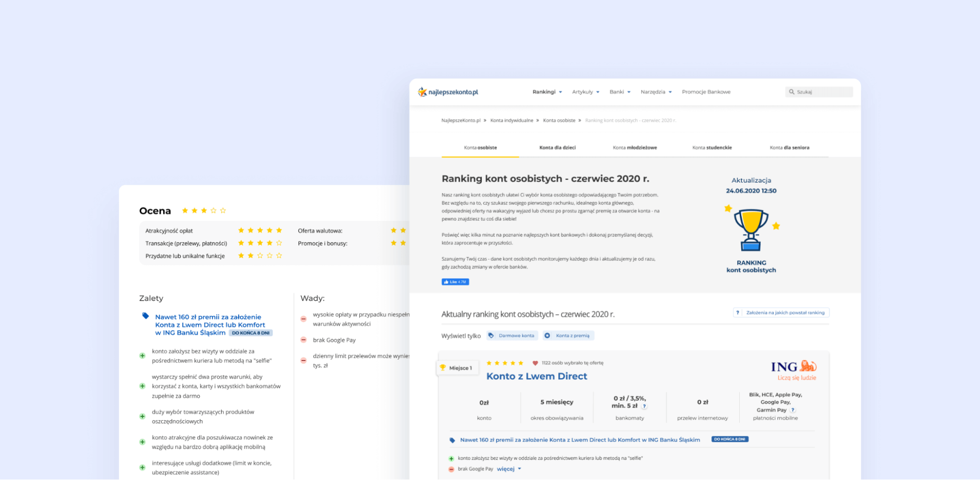Expand the więcej details dropdown
The height and width of the screenshot is (480, 980).
pyautogui.click(x=509, y=469)
